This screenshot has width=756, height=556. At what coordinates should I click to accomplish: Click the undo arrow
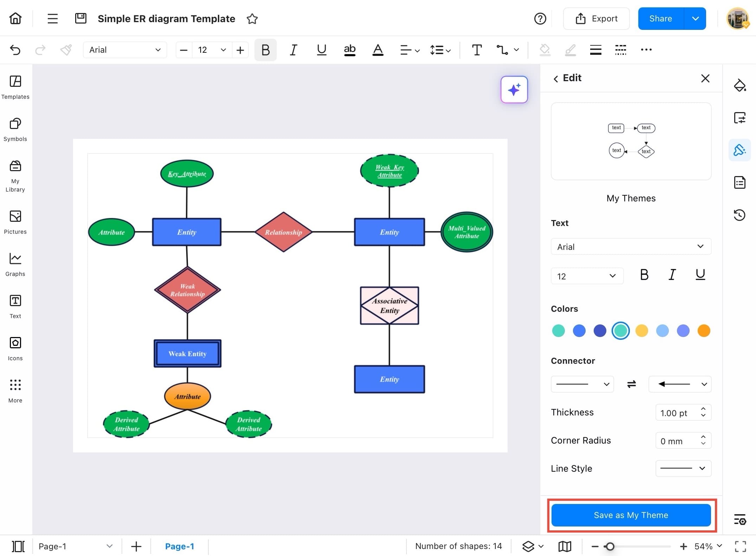(x=15, y=50)
